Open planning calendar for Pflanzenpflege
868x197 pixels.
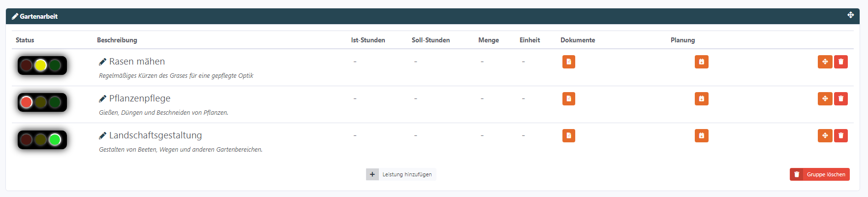click(701, 98)
